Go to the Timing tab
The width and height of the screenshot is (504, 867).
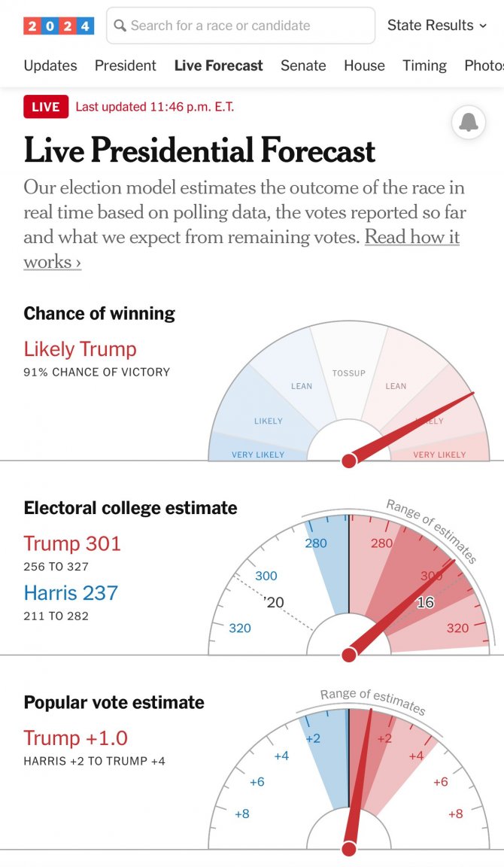pyautogui.click(x=424, y=65)
